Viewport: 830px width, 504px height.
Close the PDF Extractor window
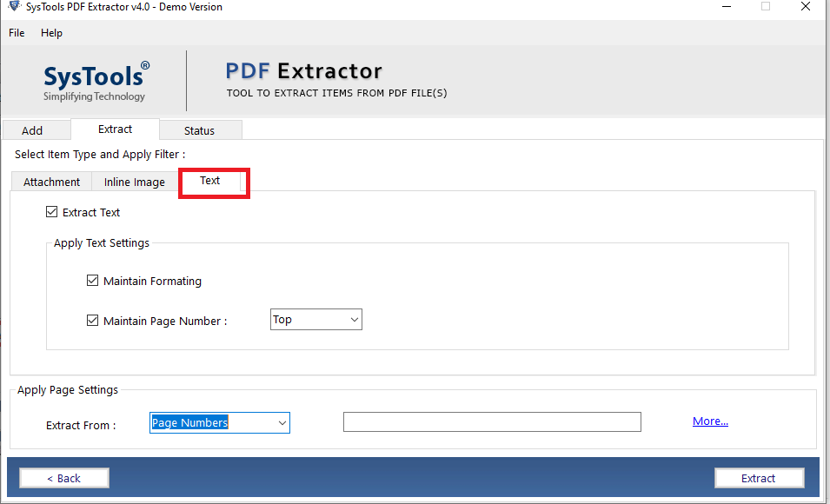[x=805, y=6]
